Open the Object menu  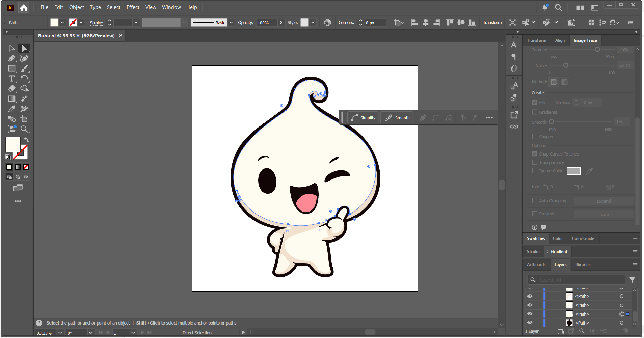point(77,7)
